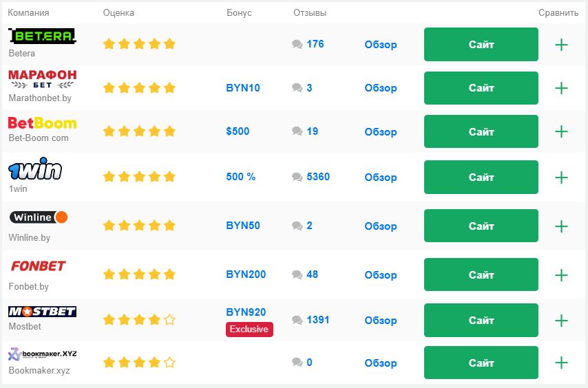Click the red Exclusive badge
The height and width of the screenshot is (388, 588).
[249, 330]
